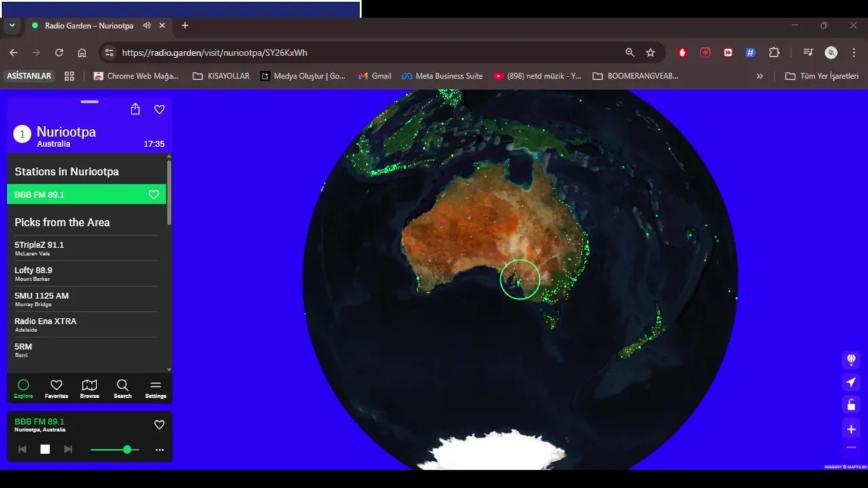Play 5RM station from Berri
The image size is (868, 488).
click(86, 350)
